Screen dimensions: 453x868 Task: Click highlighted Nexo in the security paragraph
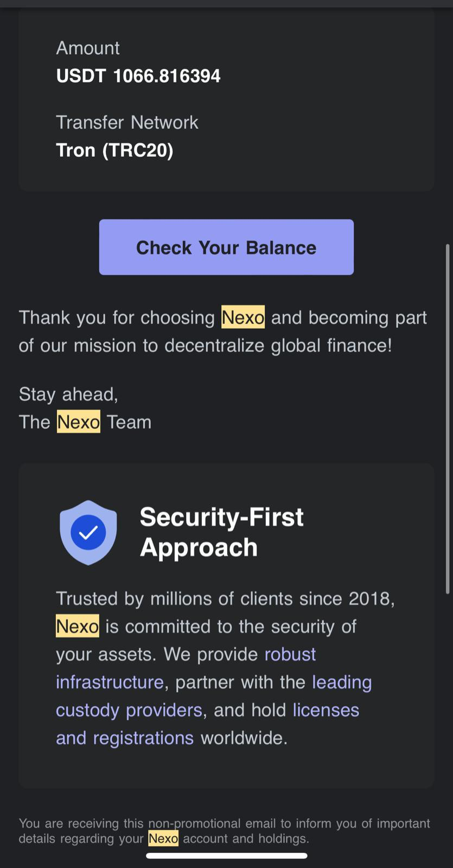click(78, 626)
